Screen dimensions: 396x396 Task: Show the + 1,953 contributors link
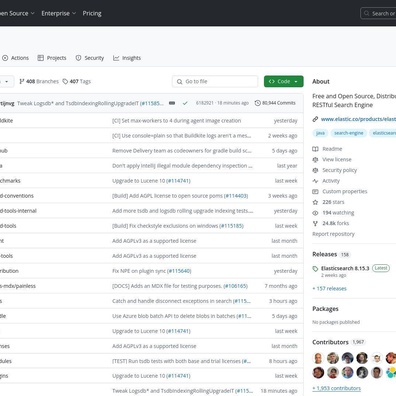coord(336,388)
